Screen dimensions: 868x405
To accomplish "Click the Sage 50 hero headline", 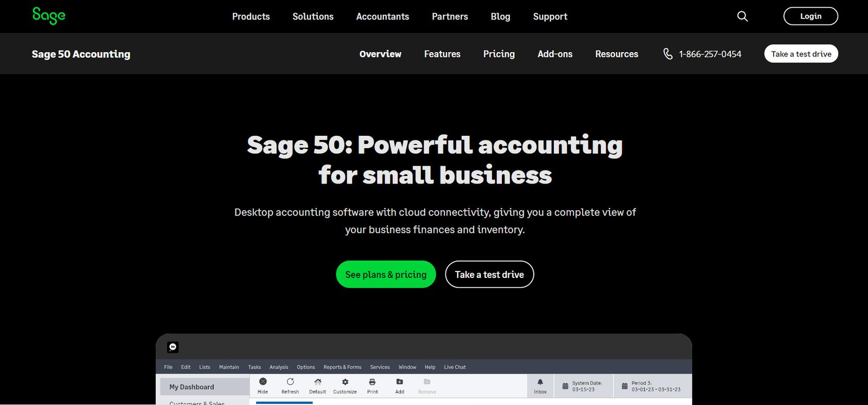I will (x=435, y=160).
